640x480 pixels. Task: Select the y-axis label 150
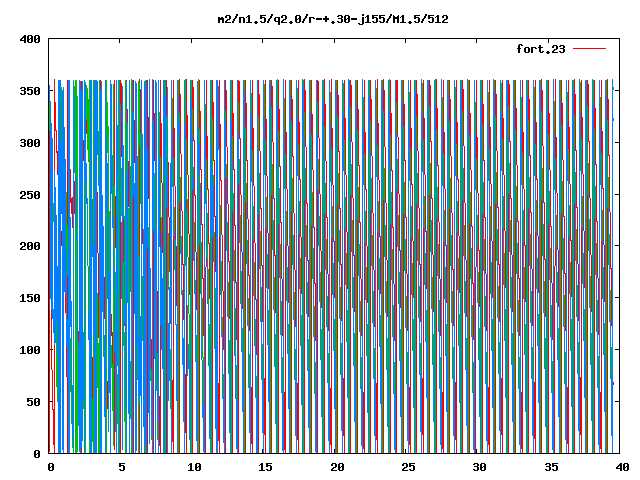click(x=30, y=298)
